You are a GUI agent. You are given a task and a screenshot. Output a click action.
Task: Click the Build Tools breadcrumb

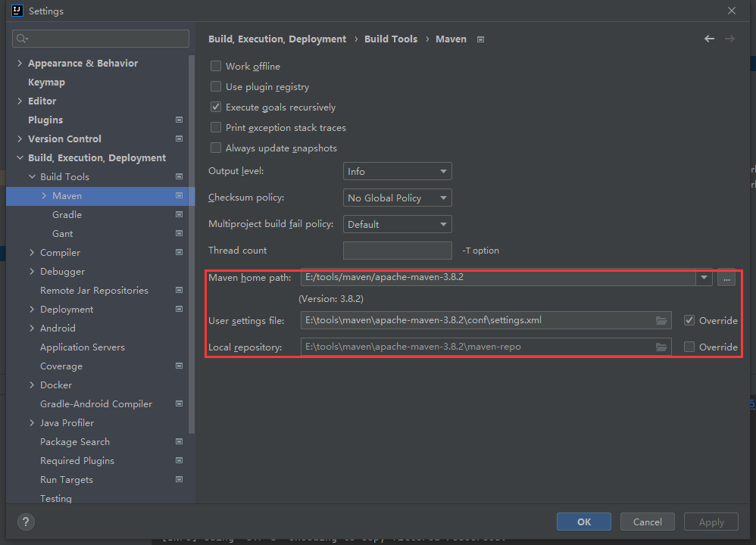click(x=391, y=39)
